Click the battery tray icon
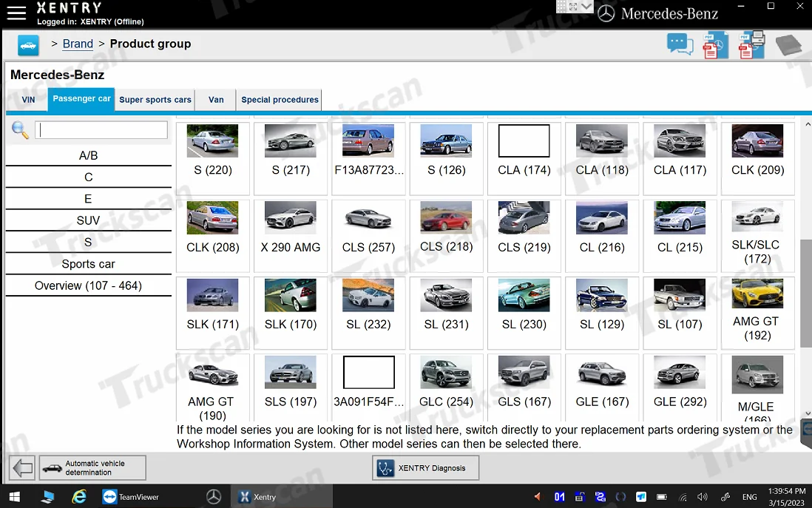This screenshot has height=508, width=812. (x=662, y=497)
